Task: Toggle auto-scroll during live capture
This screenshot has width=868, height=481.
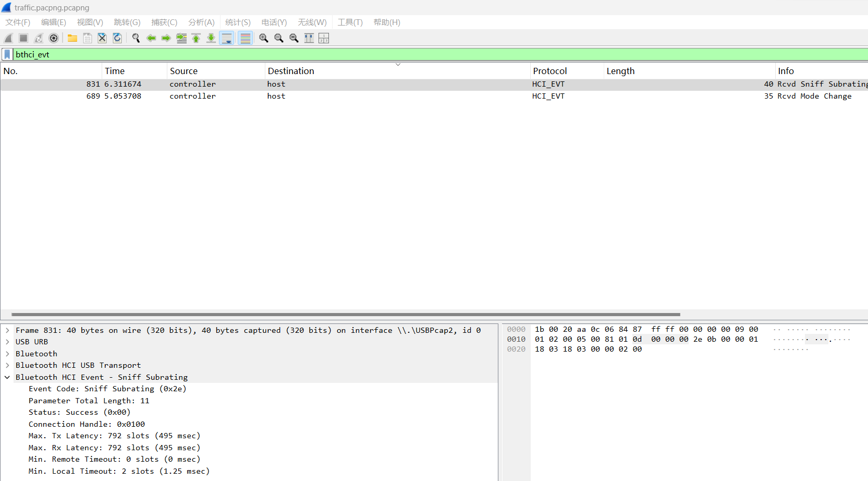Action: (227, 38)
